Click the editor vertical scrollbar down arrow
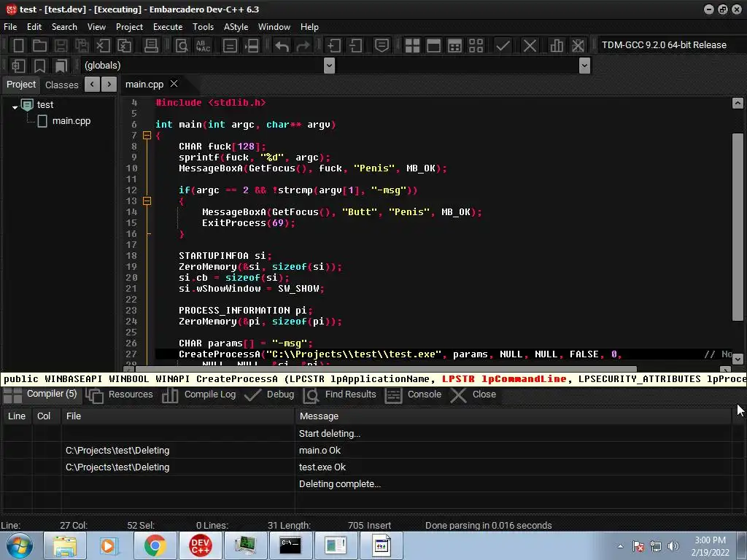747x560 pixels. (738, 359)
